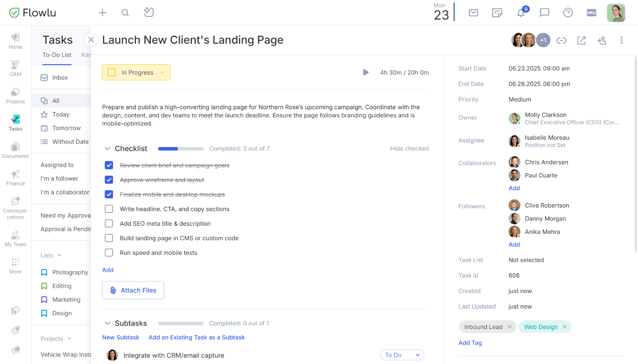This screenshot has height=364, width=638.
Task: Open task in new window icon
Action: pyautogui.click(x=581, y=40)
